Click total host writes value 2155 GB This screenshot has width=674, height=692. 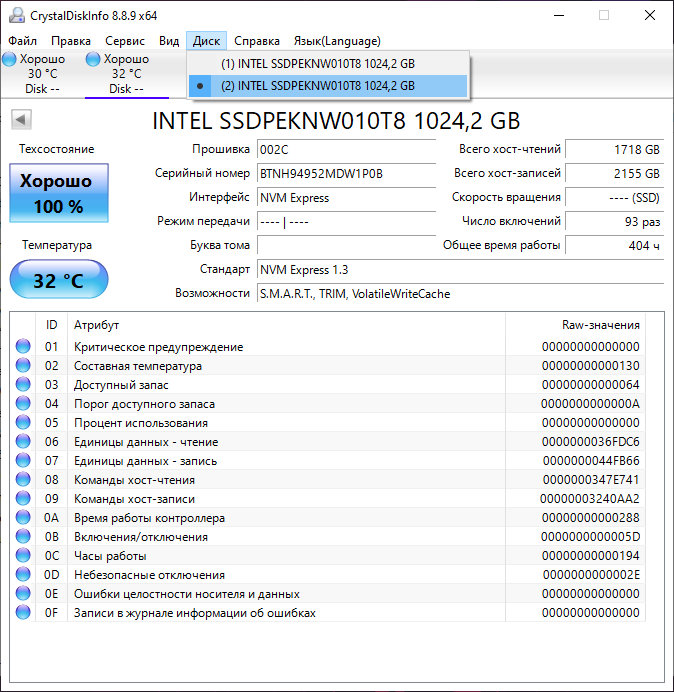[614, 173]
